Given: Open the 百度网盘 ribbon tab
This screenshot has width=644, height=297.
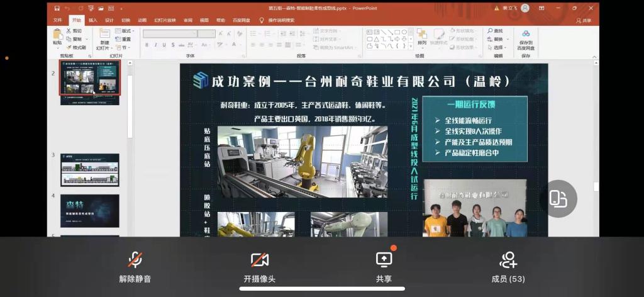Looking at the screenshot, I should (x=241, y=20).
